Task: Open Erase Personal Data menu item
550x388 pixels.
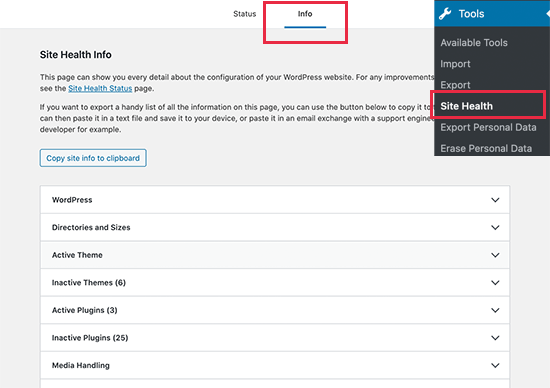Action: pyautogui.click(x=486, y=148)
